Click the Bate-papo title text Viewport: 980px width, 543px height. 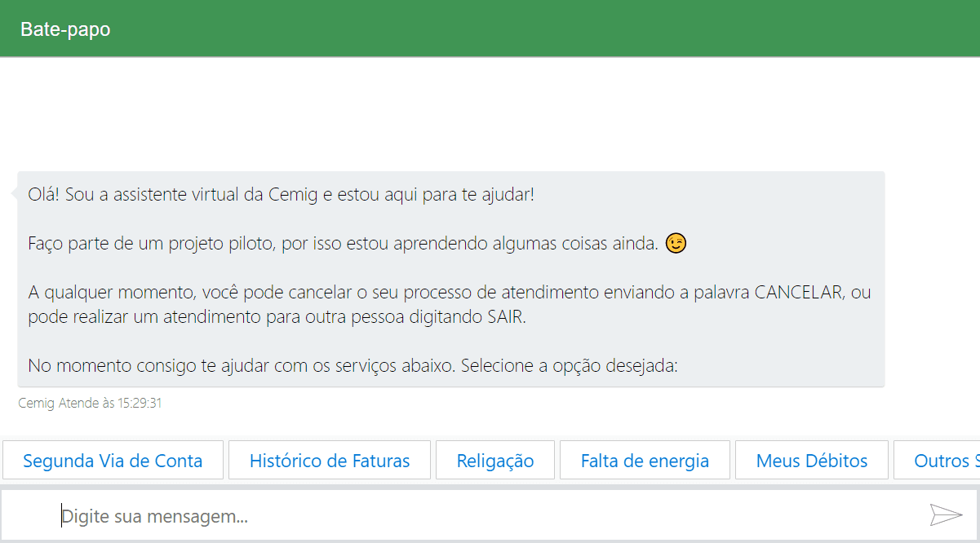64,29
